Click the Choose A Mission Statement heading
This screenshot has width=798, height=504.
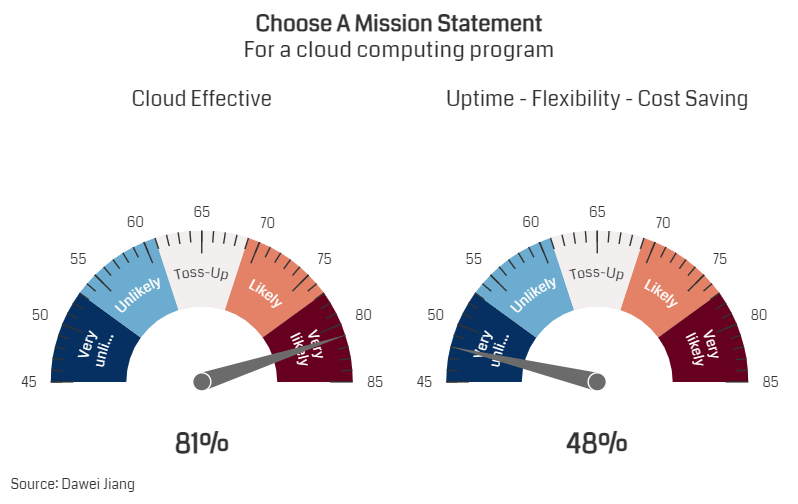pyautogui.click(x=399, y=22)
